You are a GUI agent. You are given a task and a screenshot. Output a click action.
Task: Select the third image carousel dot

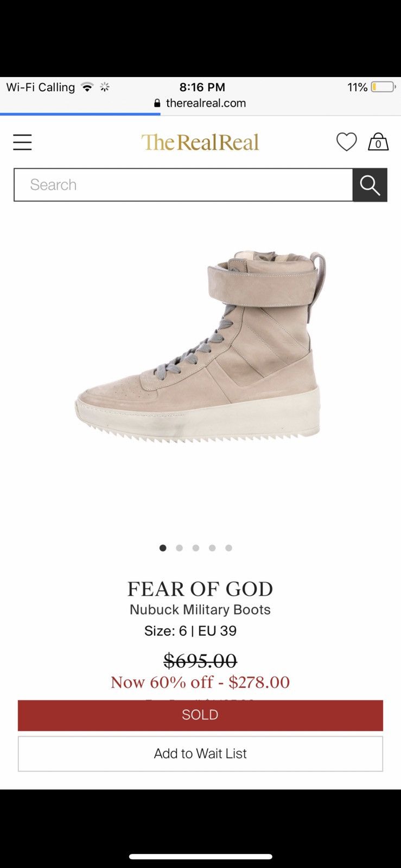pyautogui.click(x=196, y=548)
